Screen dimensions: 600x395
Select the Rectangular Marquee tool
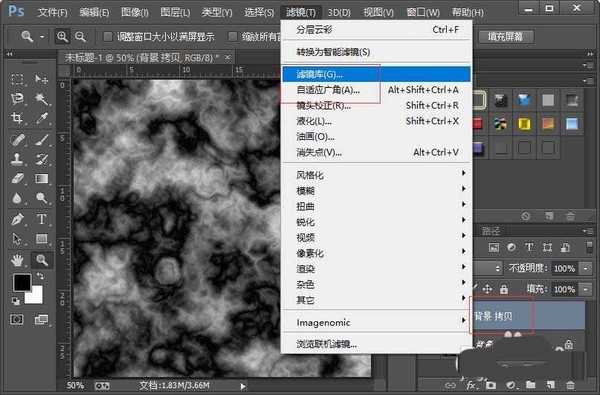17,79
